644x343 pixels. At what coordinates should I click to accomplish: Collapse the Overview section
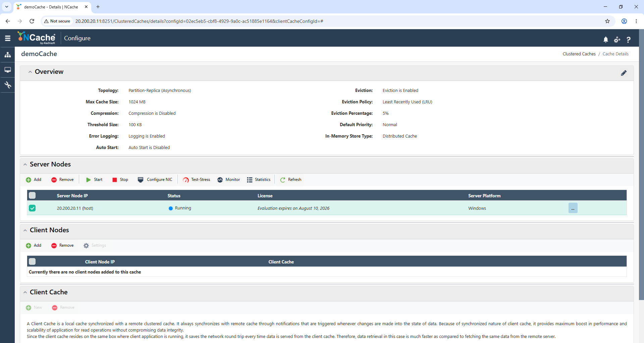pyautogui.click(x=30, y=72)
